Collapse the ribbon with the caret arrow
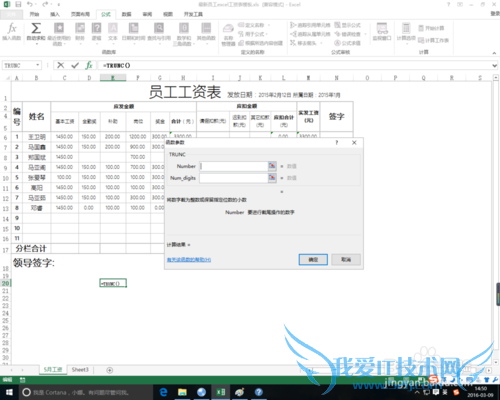This screenshot has width=500, height=400. 494,53
